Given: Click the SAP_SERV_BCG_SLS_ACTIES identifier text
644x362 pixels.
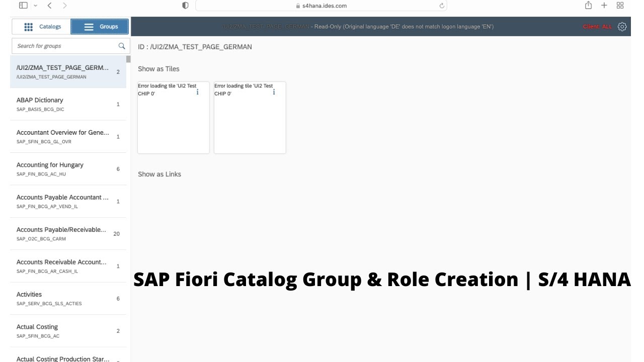Looking at the screenshot, I should coord(49,304).
